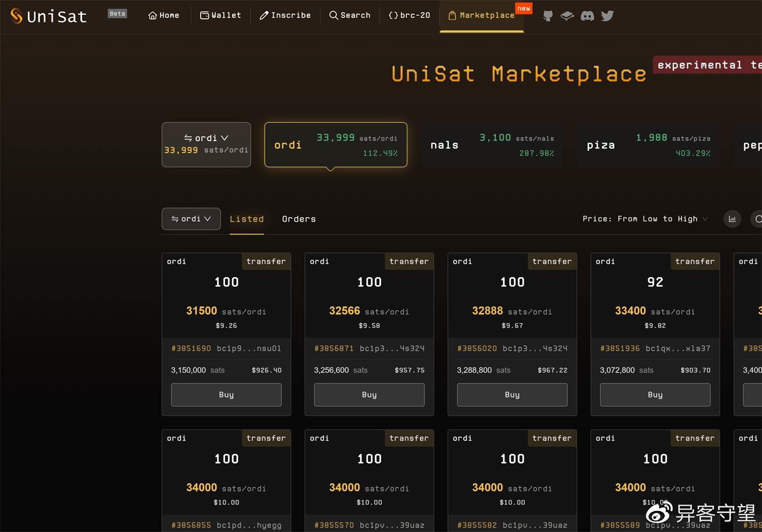
Task: Open the Inscribe menu item
Action: coord(285,15)
